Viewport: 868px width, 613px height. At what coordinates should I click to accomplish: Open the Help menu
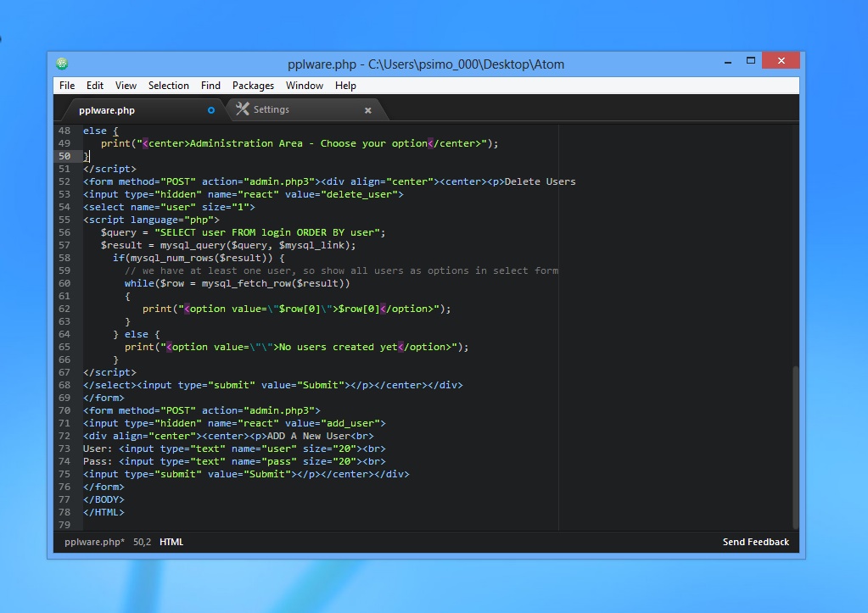click(345, 85)
